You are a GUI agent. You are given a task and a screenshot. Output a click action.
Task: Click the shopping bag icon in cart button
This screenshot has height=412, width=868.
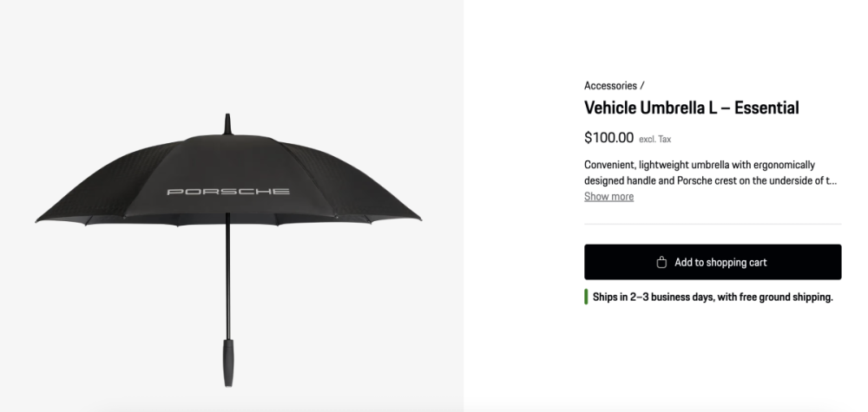(661, 262)
